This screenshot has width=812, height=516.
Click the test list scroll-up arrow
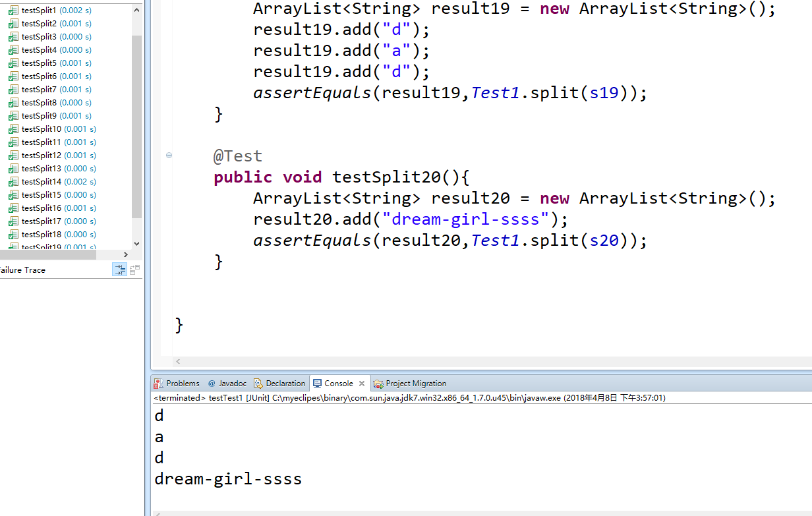point(137,11)
